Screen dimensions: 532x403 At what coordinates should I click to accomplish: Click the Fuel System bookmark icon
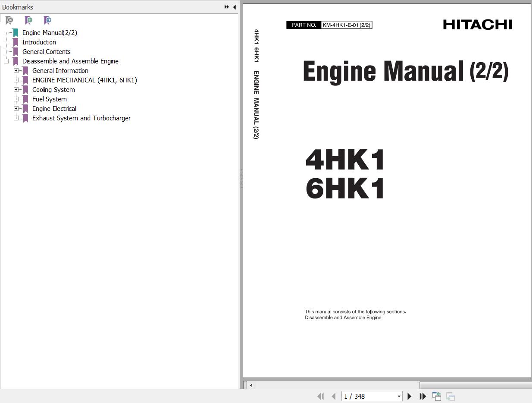point(25,99)
